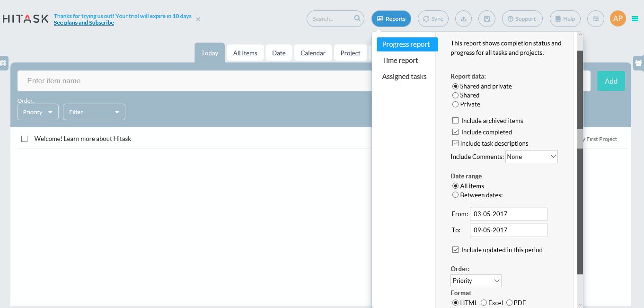Choose HTML report format
The width and height of the screenshot is (644, 308).
[456, 303]
